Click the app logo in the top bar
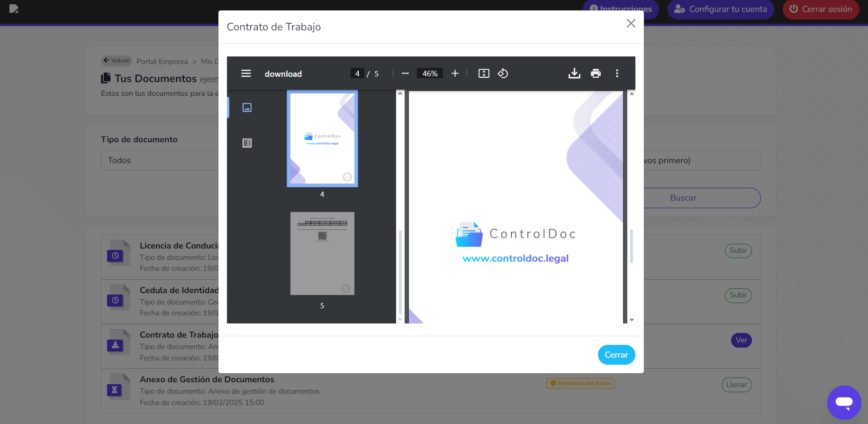 [x=14, y=9]
